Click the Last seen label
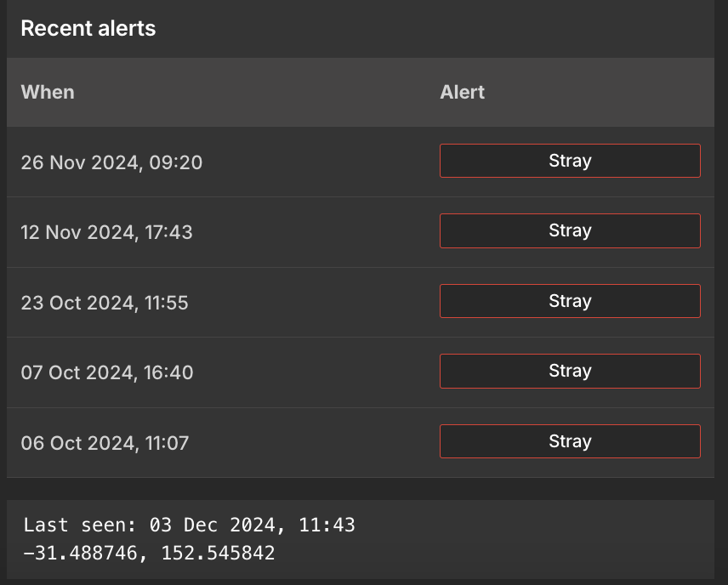 (81, 525)
